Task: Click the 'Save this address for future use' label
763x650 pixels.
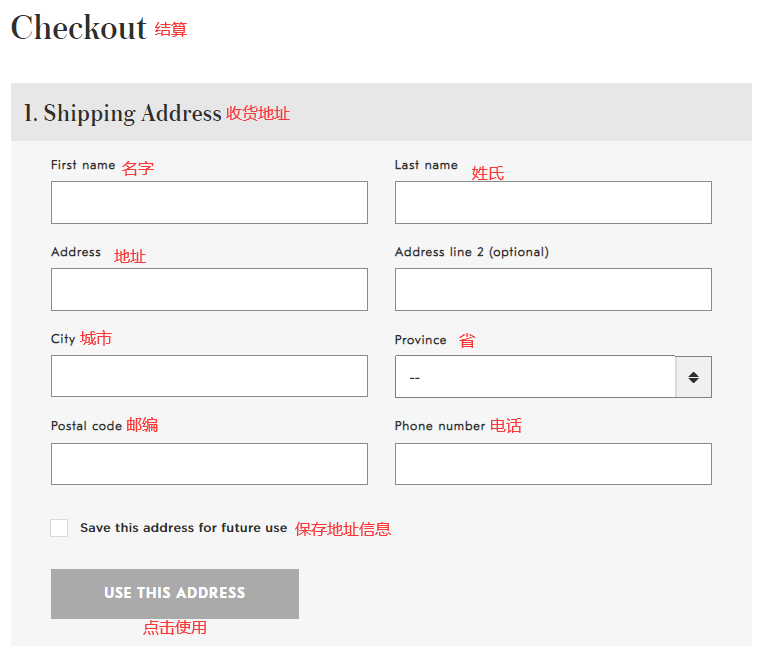Action: tap(183, 528)
